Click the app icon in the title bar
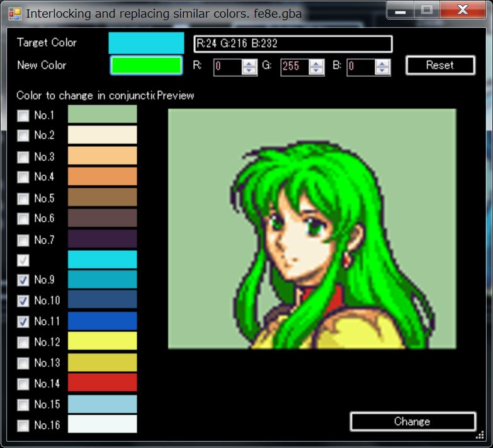 pos(14,13)
